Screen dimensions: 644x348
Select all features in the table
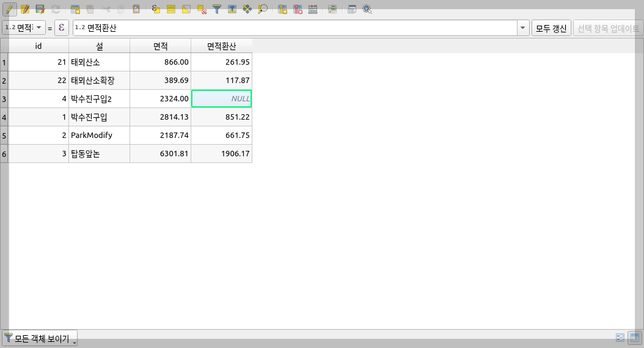click(x=171, y=9)
